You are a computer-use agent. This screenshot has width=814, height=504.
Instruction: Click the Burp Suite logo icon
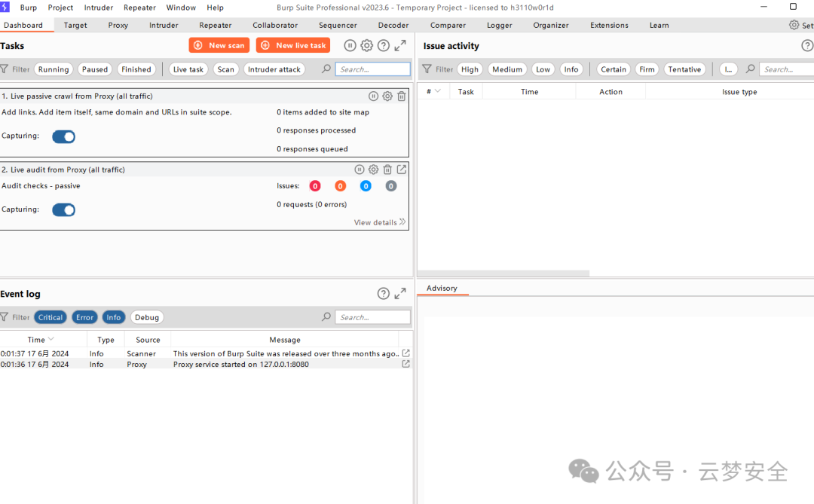click(5, 8)
